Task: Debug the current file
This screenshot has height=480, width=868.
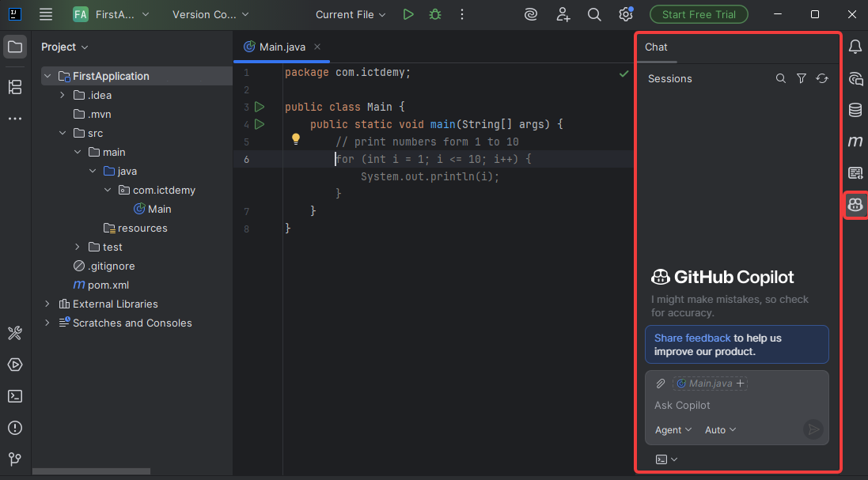Action: point(435,14)
